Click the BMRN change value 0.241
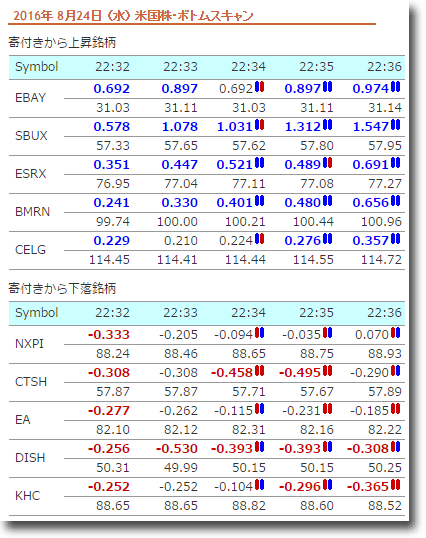The image size is (426, 538). (x=111, y=203)
